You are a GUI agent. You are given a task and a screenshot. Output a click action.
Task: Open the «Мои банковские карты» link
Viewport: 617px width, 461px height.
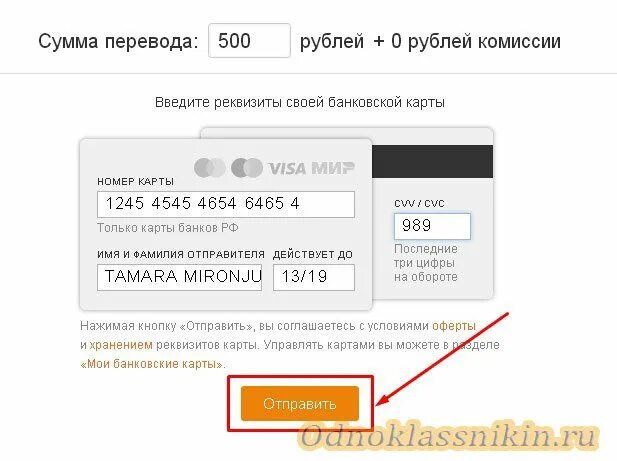(151, 364)
